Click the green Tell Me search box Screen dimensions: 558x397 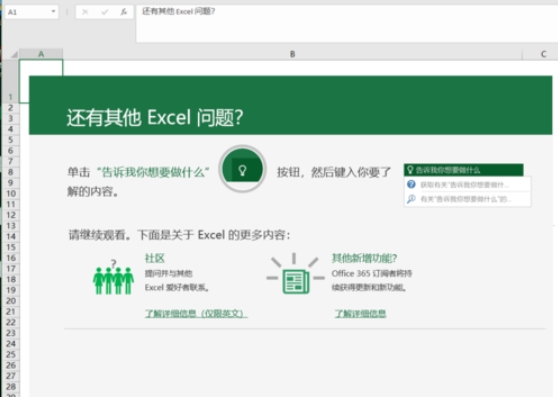[464, 170]
